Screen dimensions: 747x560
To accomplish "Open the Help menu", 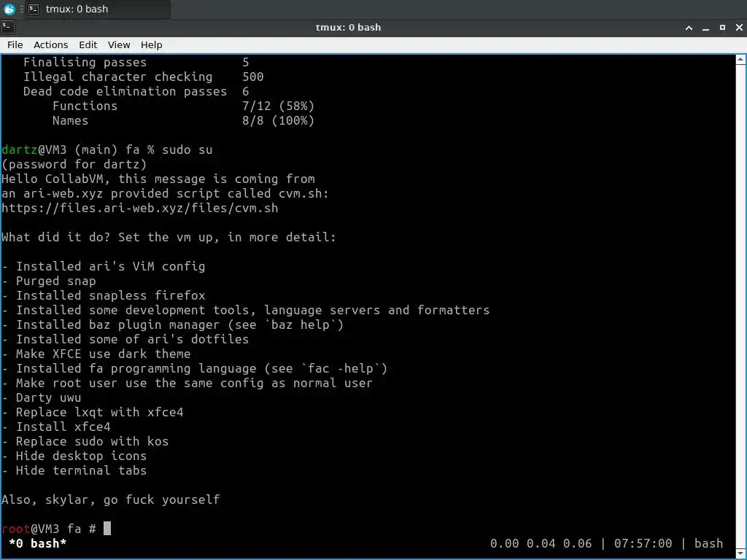I will pyautogui.click(x=152, y=44).
